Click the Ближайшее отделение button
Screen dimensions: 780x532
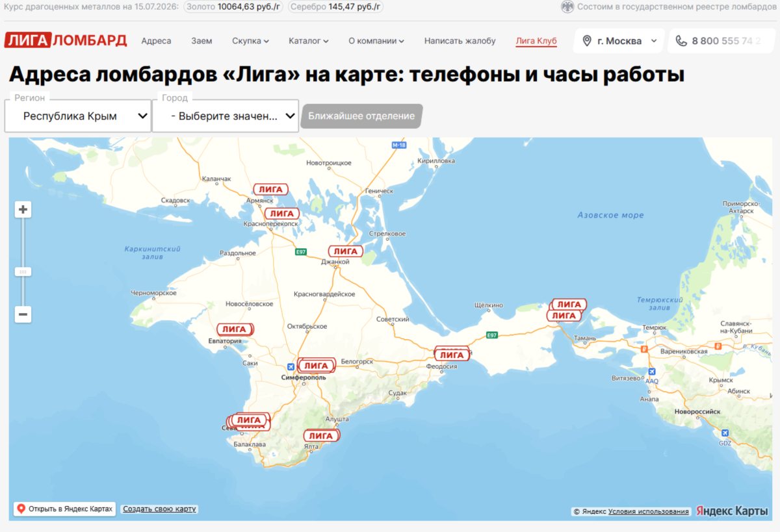pyautogui.click(x=361, y=116)
